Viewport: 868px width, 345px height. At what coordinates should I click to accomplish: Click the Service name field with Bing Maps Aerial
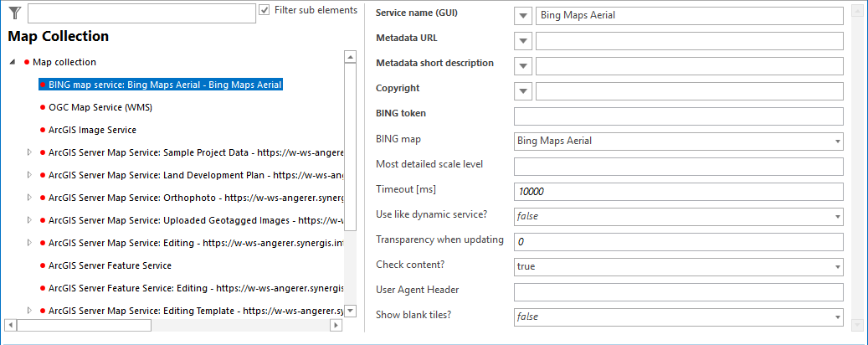pos(690,16)
